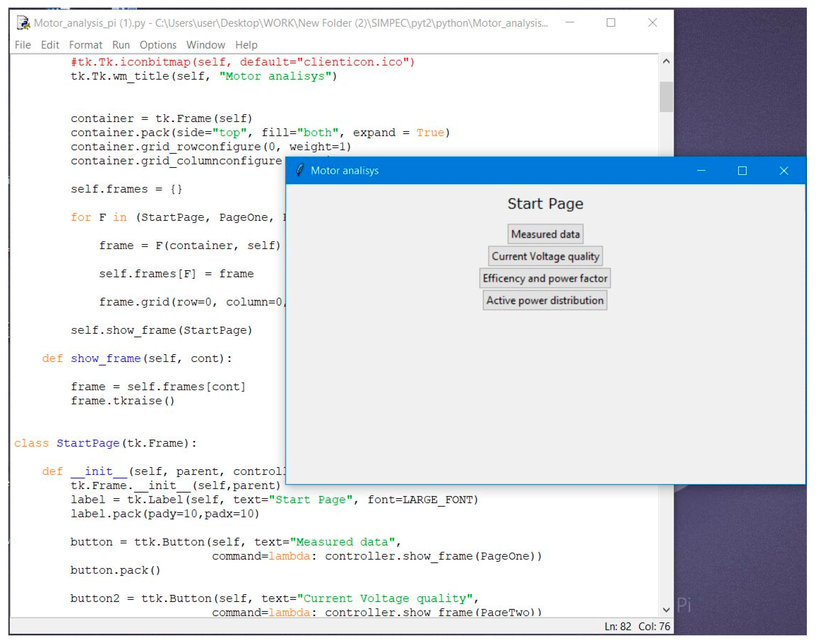Close the Motor analisys window
This screenshot has height=644, width=817.
coord(784,171)
